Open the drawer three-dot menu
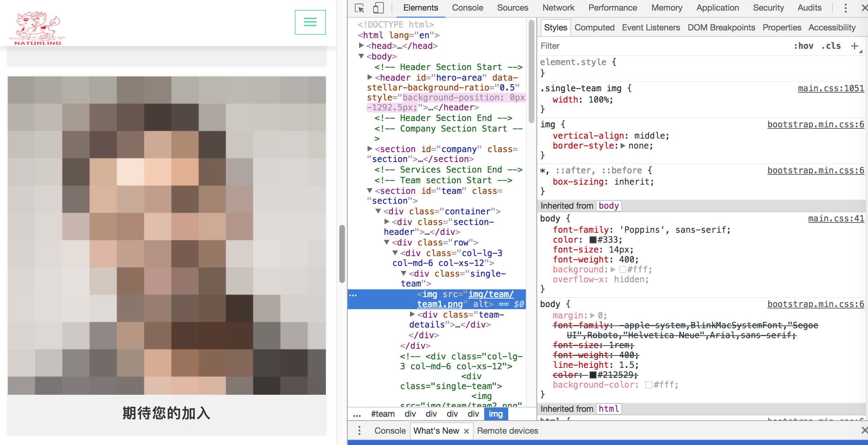868x445 pixels. click(x=359, y=430)
